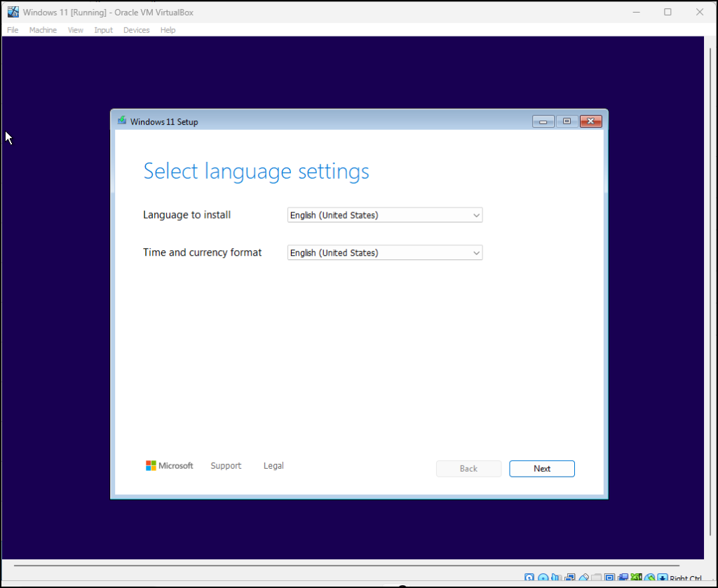
Task: Maximize the VirtualBox window
Action: point(668,13)
